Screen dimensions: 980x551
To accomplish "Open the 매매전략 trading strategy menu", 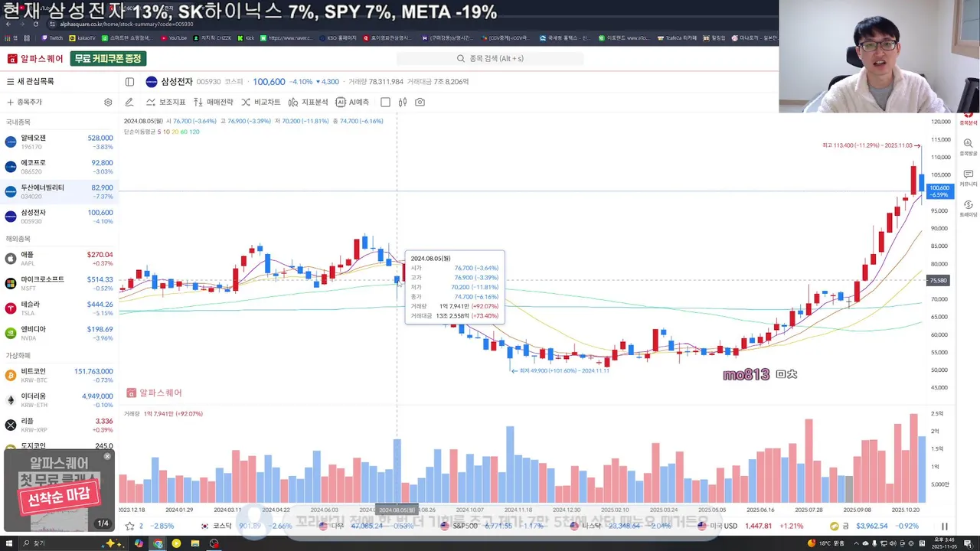I will [x=213, y=102].
